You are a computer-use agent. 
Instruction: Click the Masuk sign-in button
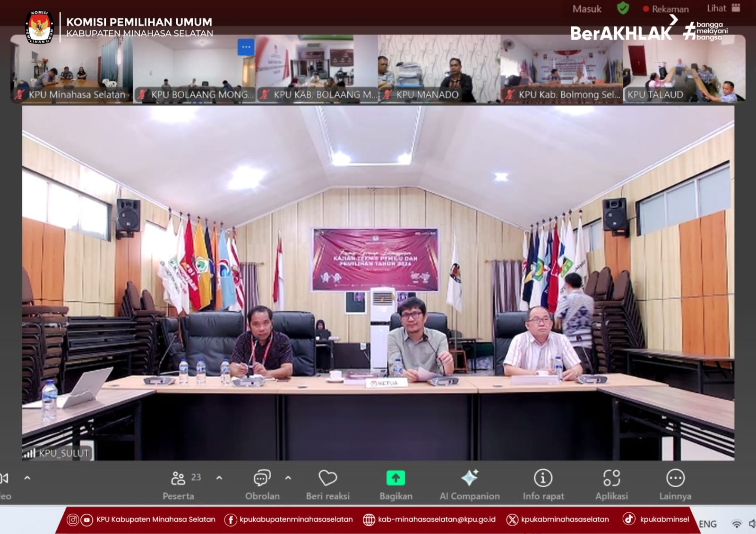coord(587,9)
